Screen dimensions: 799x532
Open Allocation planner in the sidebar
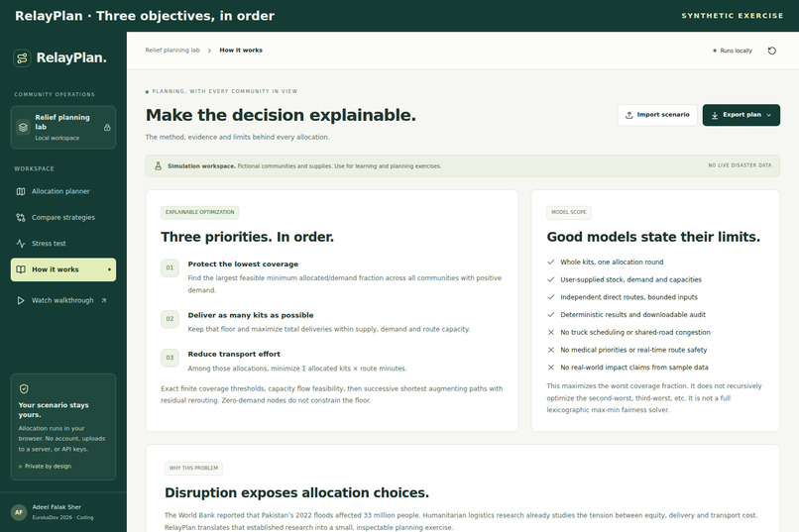pyautogui.click(x=63, y=191)
